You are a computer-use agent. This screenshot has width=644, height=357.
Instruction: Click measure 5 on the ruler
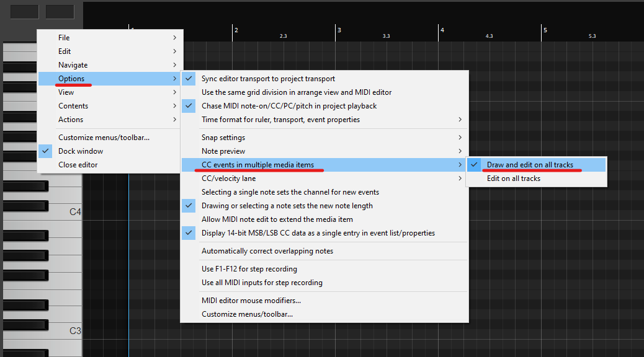tap(545, 30)
